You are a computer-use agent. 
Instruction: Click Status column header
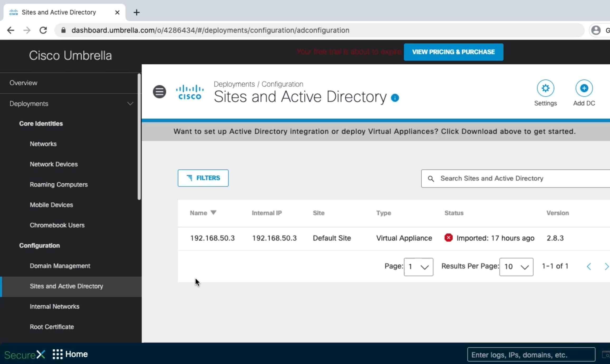(454, 213)
